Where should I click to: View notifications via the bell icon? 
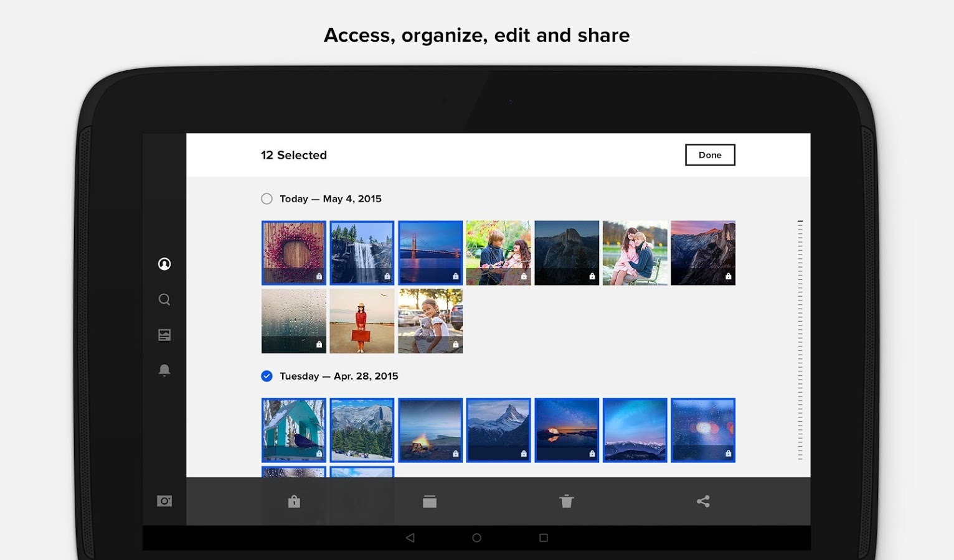coord(164,370)
